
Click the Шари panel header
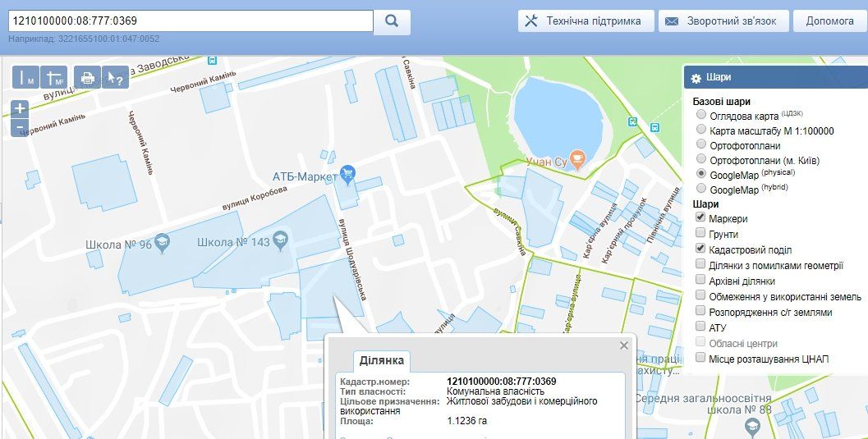click(775, 77)
